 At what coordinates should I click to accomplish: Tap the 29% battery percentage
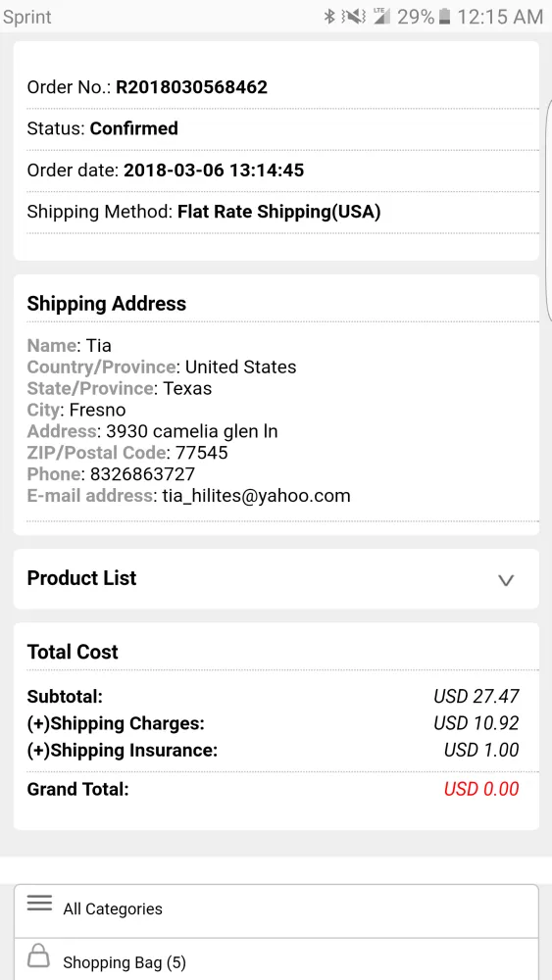[416, 17]
